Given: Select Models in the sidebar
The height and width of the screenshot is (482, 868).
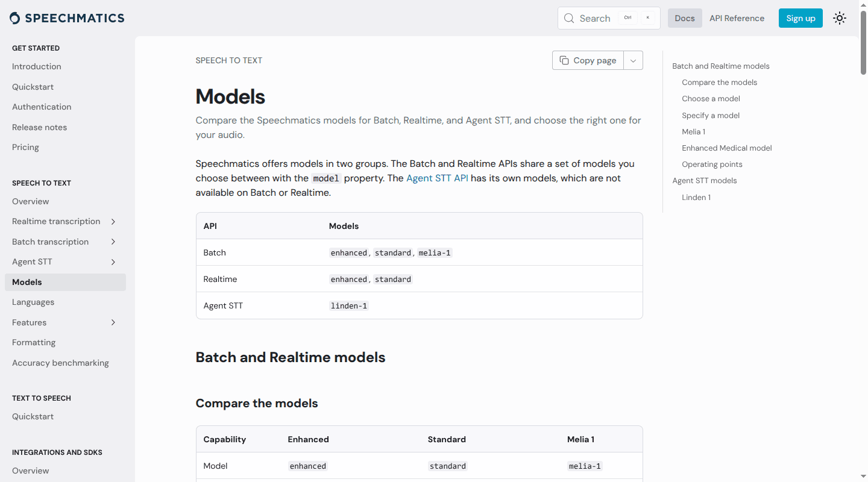Looking at the screenshot, I should [x=65, y=282].
